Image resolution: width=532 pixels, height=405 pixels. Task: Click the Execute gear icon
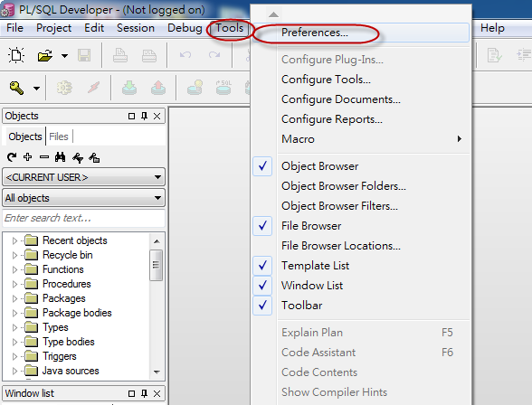[64, 88]
